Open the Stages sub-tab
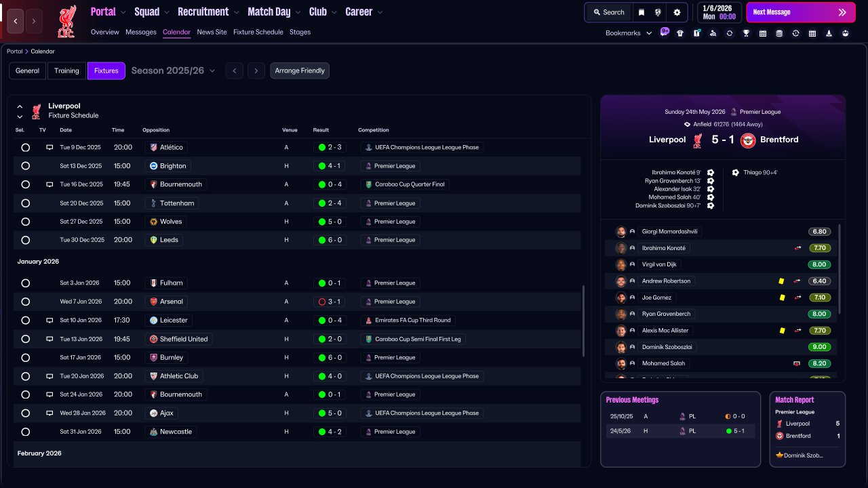 pos(300,32)
